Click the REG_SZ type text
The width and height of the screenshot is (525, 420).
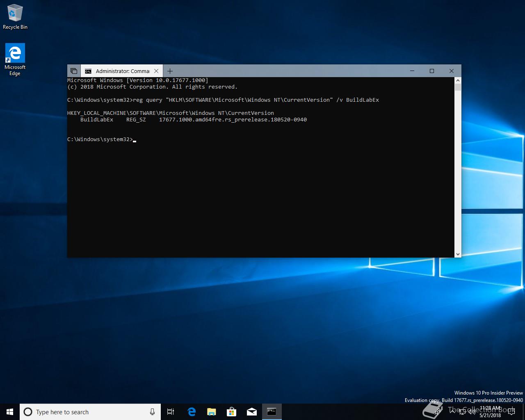[x=136, y=120]
